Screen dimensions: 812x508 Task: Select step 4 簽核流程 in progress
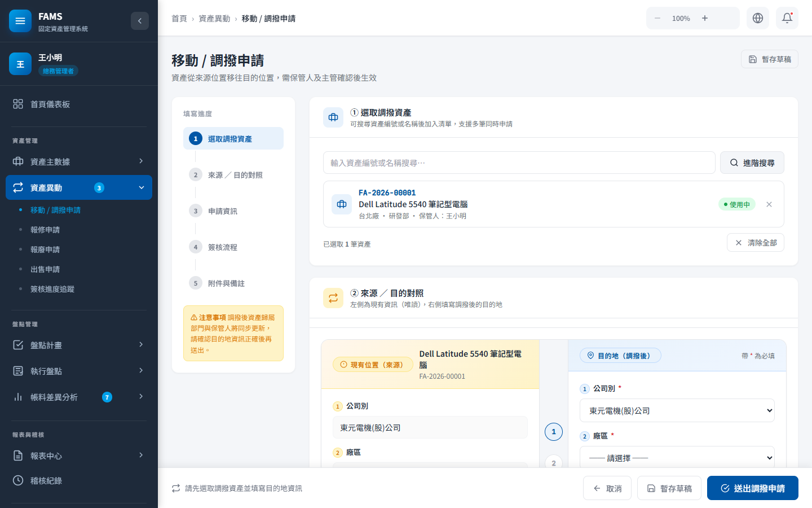pyautogui.click(x=222, y=247)
